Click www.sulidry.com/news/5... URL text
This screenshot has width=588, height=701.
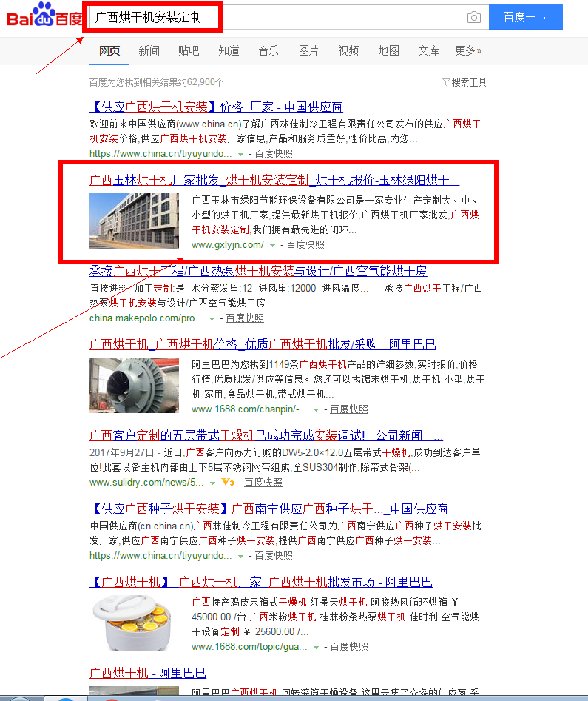tap(146, 483)
